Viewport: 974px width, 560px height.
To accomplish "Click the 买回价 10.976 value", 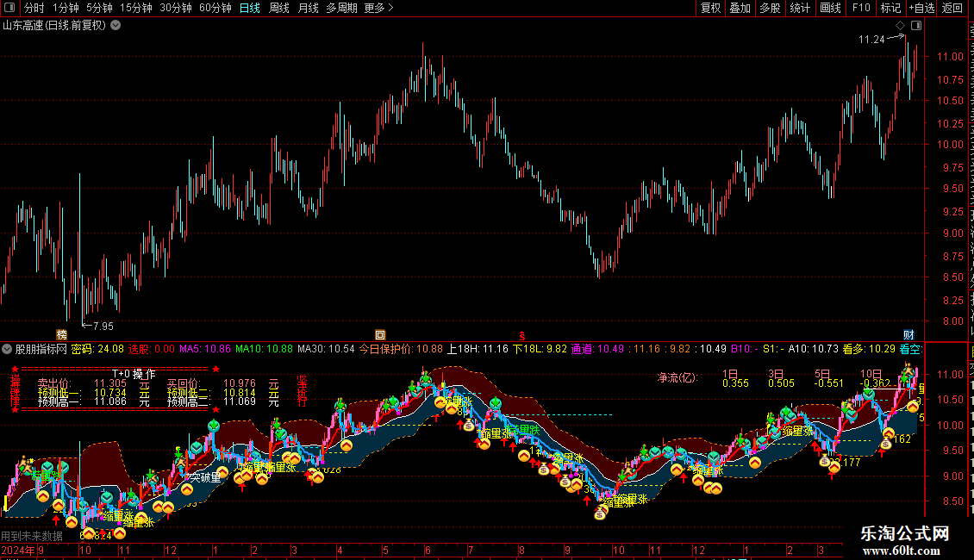I will point(239,383).
